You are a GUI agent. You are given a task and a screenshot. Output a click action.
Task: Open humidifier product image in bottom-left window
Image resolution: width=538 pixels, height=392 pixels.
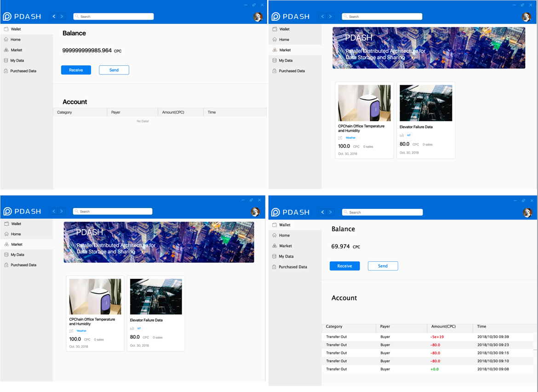pos(95,297)
